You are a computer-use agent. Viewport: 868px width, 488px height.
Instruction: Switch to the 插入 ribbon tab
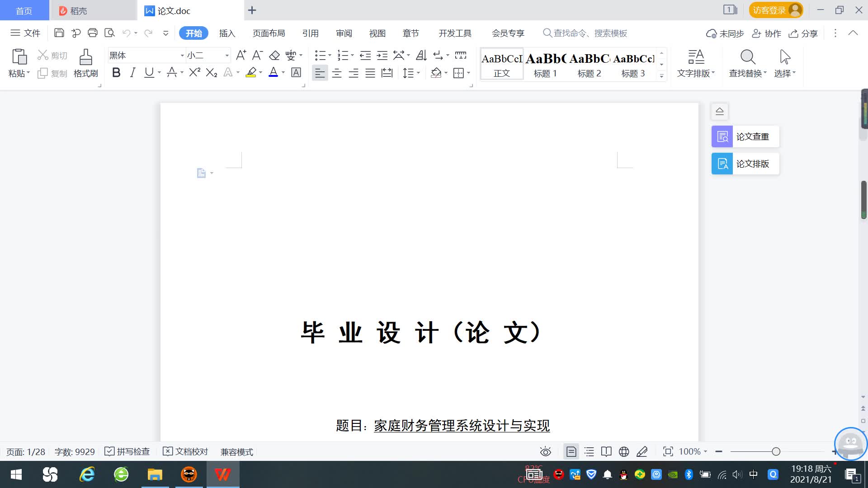click(227, 33)
